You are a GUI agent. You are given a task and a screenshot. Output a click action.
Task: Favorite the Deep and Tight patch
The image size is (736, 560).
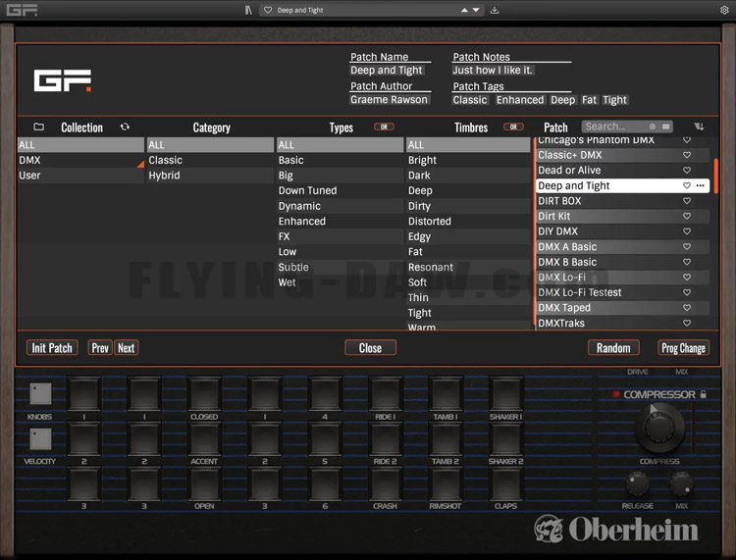click(x=687, y=185)
